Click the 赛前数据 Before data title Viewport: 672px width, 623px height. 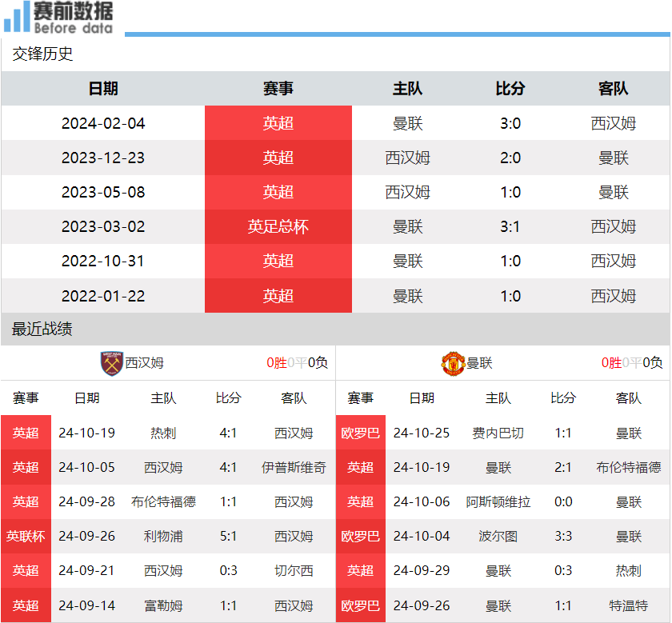coord(74,18)
